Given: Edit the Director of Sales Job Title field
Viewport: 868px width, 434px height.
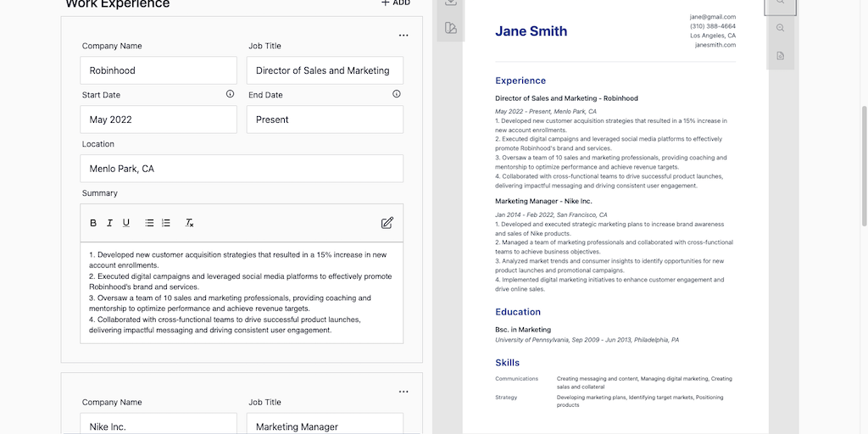Looking at the screenshot, I should click(x=325, y=70).
